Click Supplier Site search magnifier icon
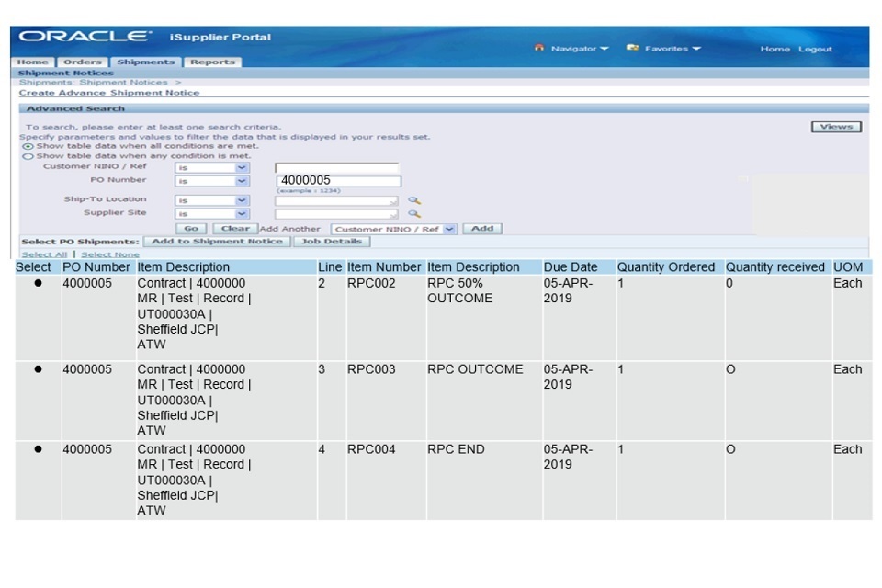 point(414,214)
